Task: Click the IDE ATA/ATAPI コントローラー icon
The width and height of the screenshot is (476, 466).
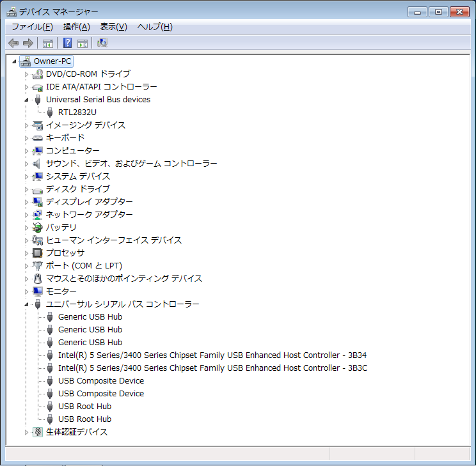Action: [38, 87]
